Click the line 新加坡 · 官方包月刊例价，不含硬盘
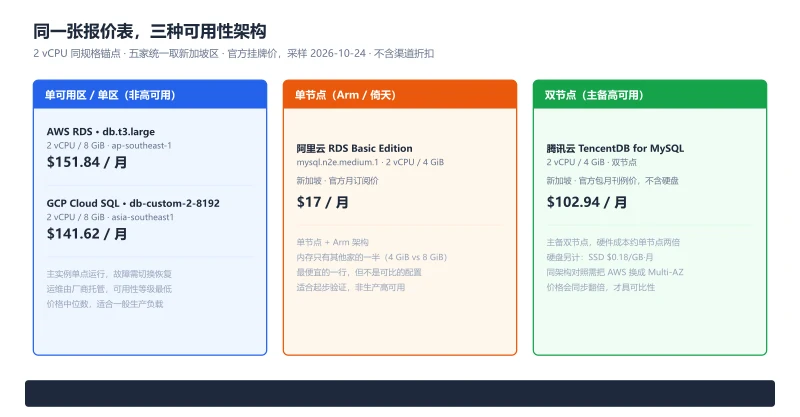 (x=612, y=181)
